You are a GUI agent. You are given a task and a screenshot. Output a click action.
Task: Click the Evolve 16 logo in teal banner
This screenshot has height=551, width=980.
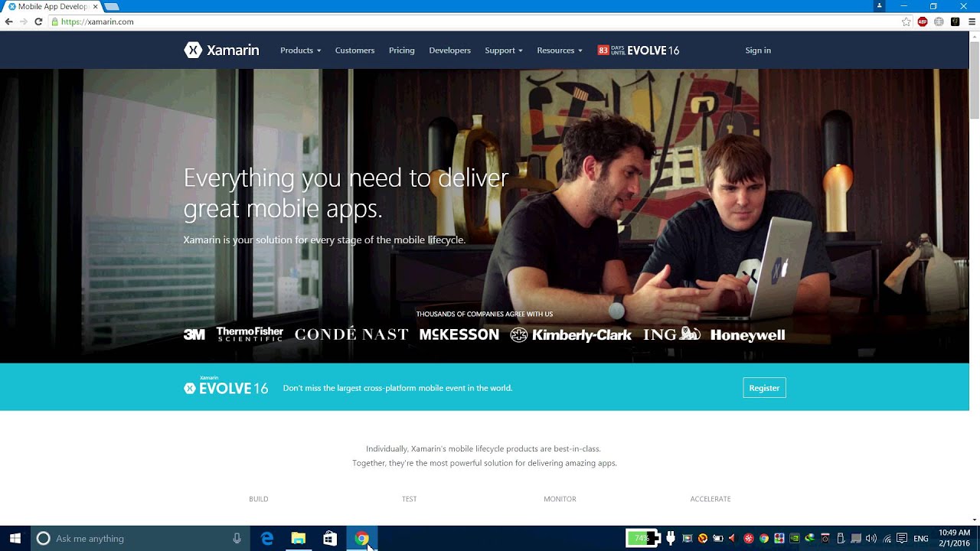point(226,386)
